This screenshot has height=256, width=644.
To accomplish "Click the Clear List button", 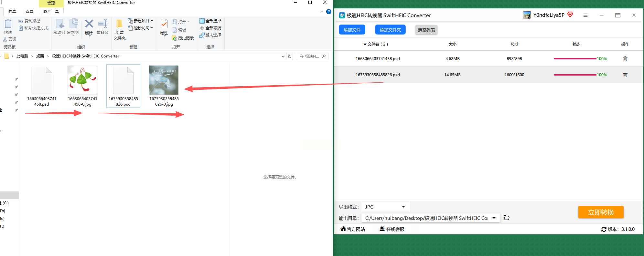I will click(x=426, y=30).
